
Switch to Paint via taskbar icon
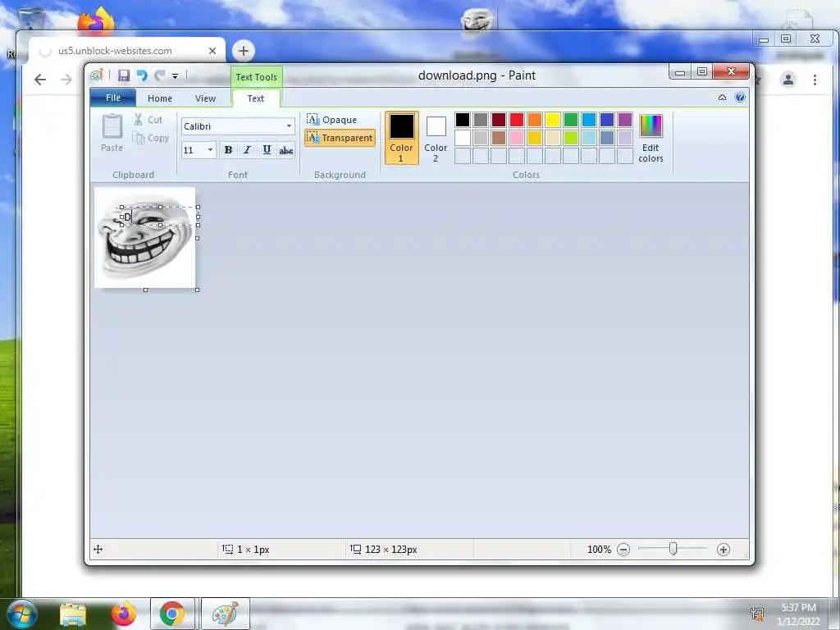(x=226, y=614)
